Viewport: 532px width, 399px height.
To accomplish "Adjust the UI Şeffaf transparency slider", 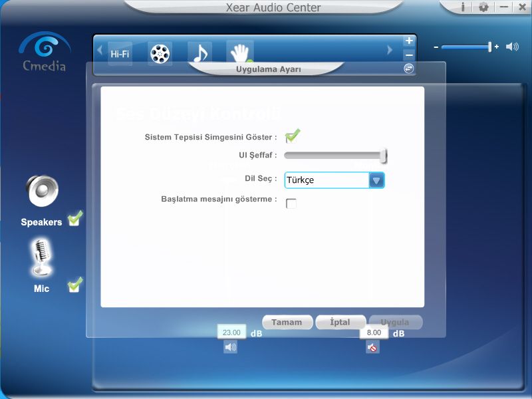I will (x=336, y=156).
